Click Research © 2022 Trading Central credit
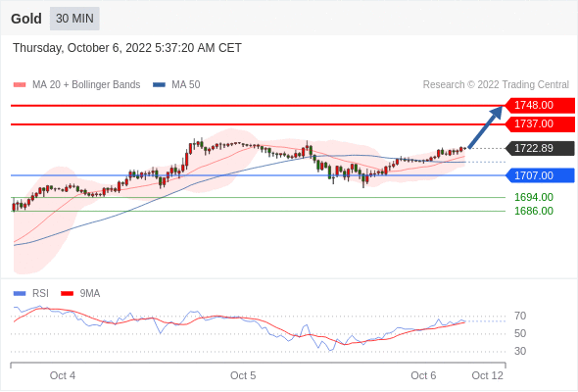The height and width of the screenshot is (392, 578). (496, 85)
